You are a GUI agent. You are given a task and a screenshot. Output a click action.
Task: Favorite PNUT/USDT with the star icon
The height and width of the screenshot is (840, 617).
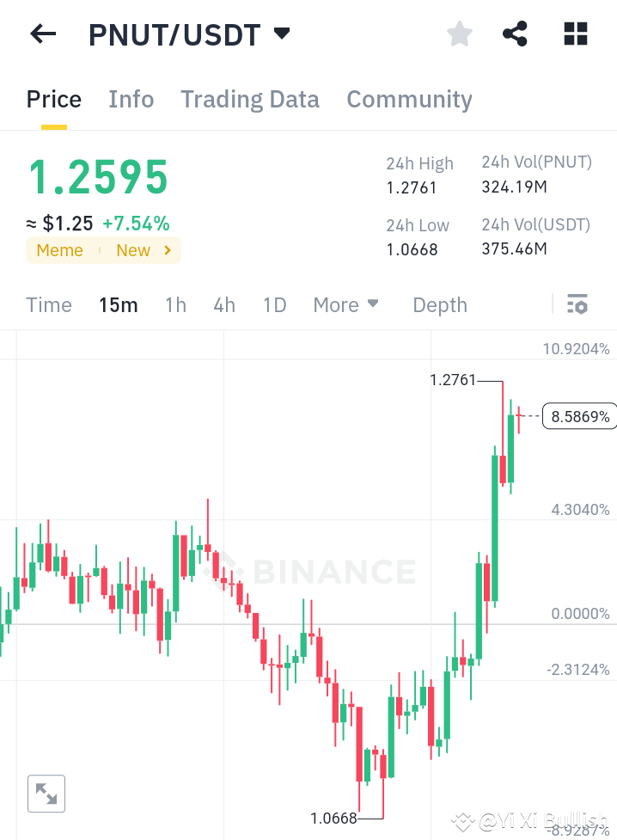(459, 34)
